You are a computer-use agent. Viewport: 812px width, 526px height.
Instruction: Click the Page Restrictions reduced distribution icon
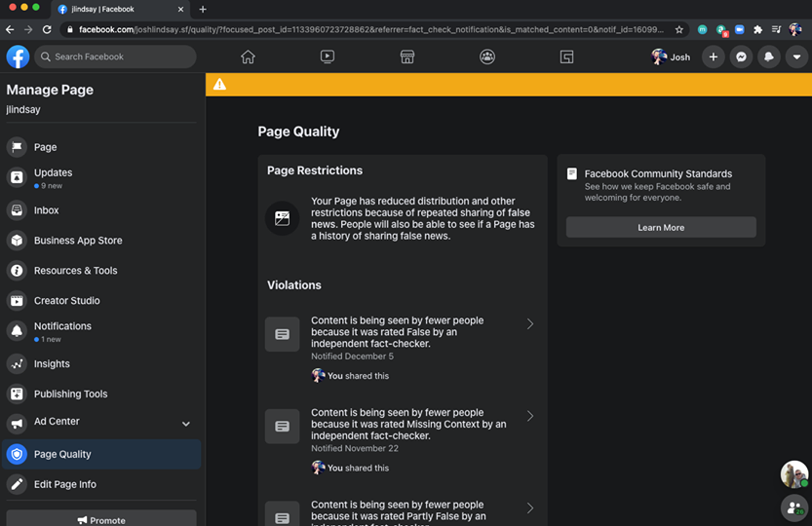pyautogui.click(x=283, y=218)
